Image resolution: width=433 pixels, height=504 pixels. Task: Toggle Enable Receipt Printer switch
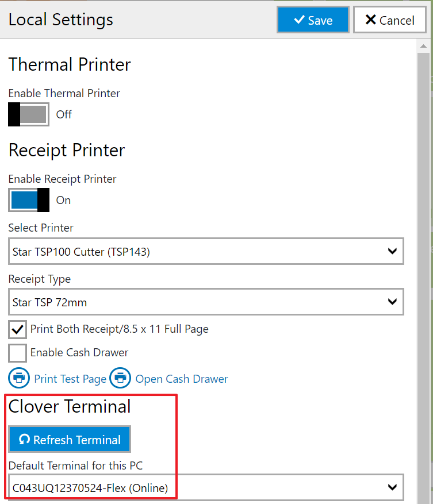tap(29, 200)
